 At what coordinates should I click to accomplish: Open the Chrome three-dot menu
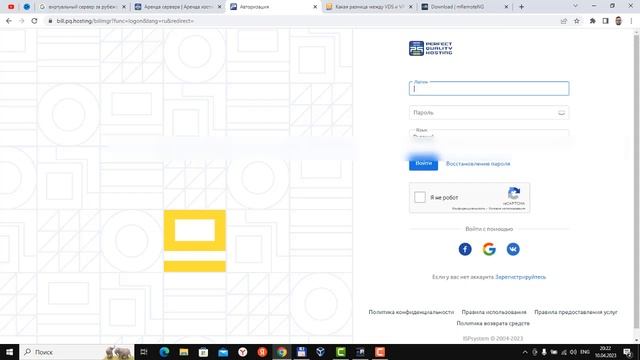pyautogui.click(x=631, y=21)
